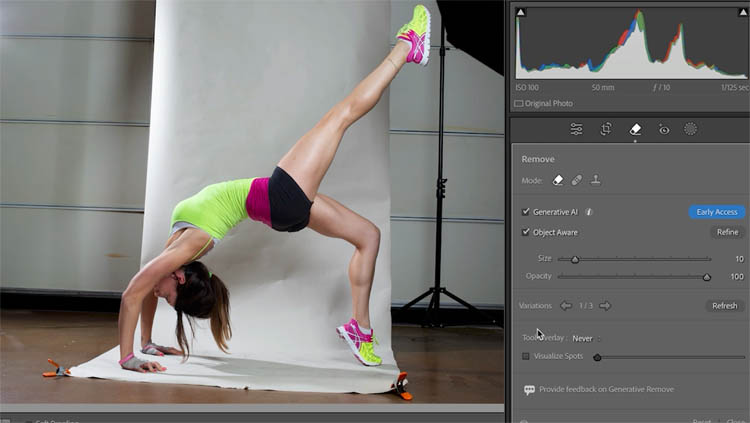Click the Opacity value 100 field

[737, 277]
